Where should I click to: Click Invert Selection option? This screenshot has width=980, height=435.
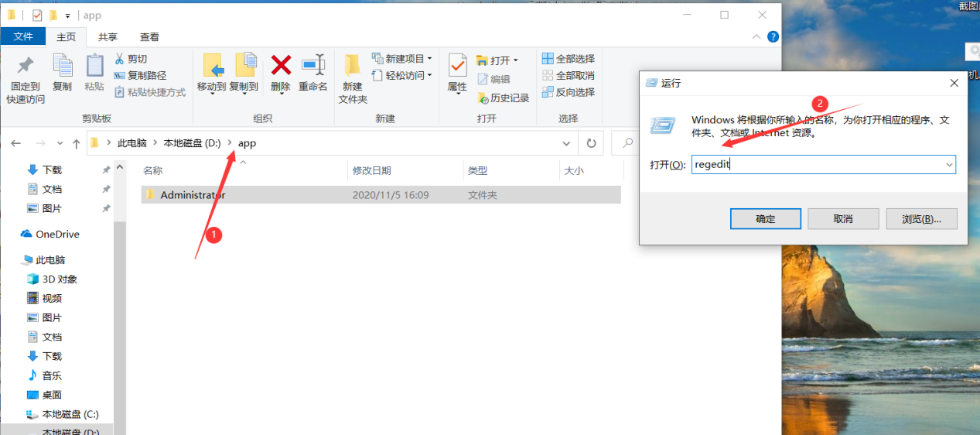pyautogui.click(x=569, y=92)
